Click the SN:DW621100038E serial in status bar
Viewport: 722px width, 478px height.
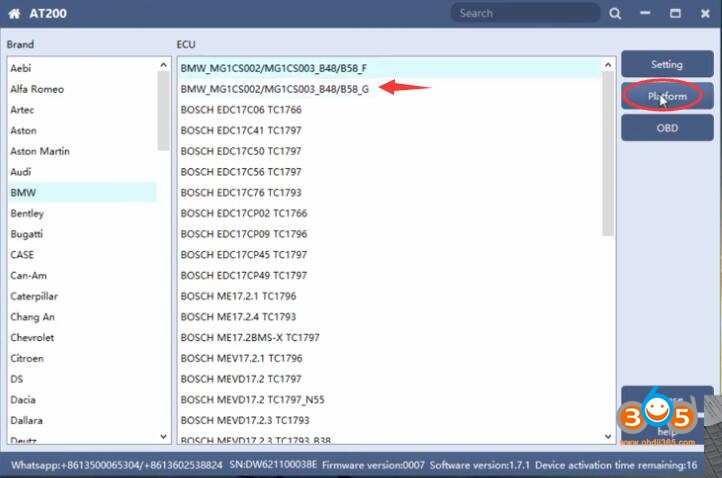273,465
